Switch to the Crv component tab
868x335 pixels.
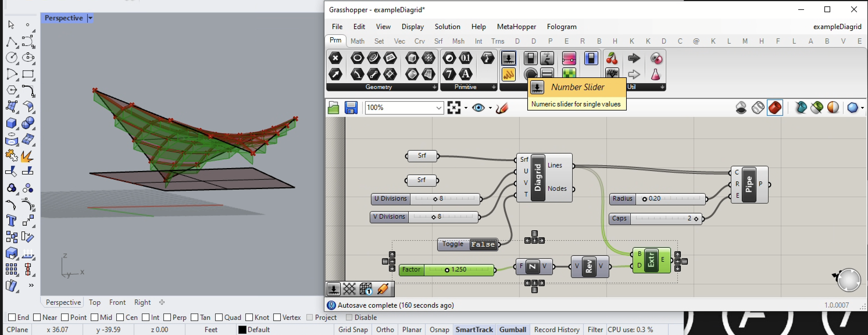tap(419, 41)
